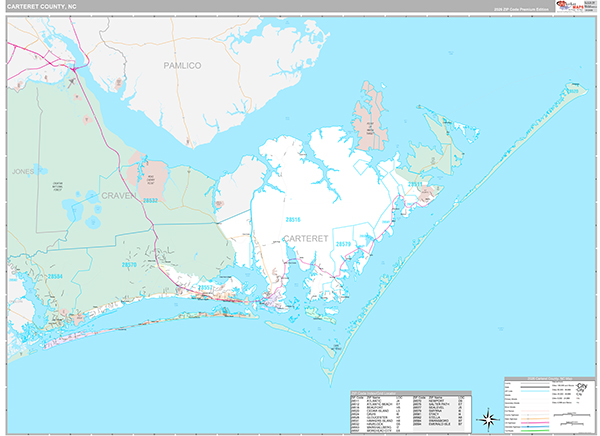Click the CRAVEN county label
The image size is (600, 436).
tap(119, 196)
